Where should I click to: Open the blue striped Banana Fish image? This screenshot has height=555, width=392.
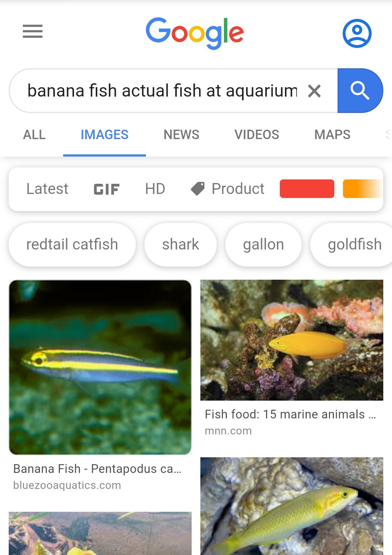click(x=100, y=367)
